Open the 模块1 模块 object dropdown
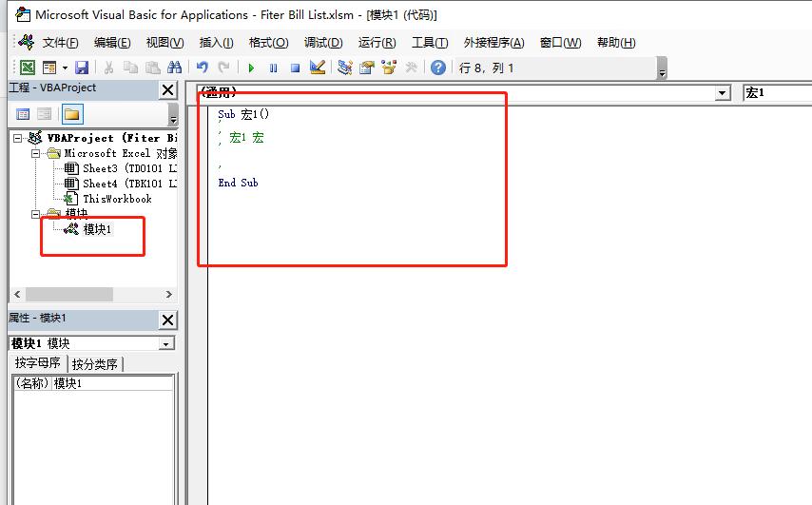The image size is (812, 505). 165,344
